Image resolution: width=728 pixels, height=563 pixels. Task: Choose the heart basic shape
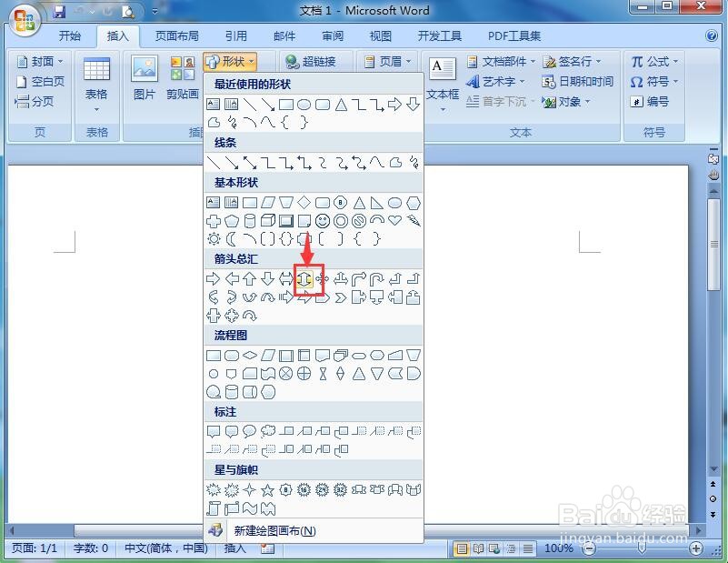pos(394,220)
